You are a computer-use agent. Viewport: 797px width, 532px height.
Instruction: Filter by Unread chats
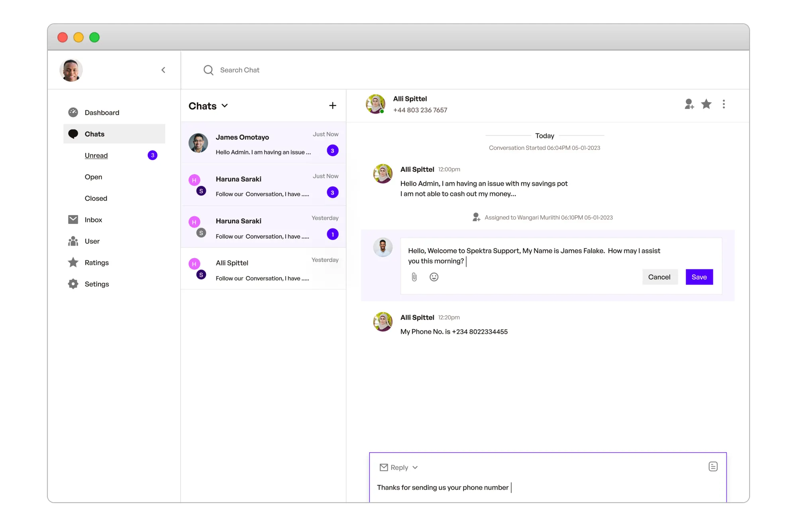(x=96, y=155)
